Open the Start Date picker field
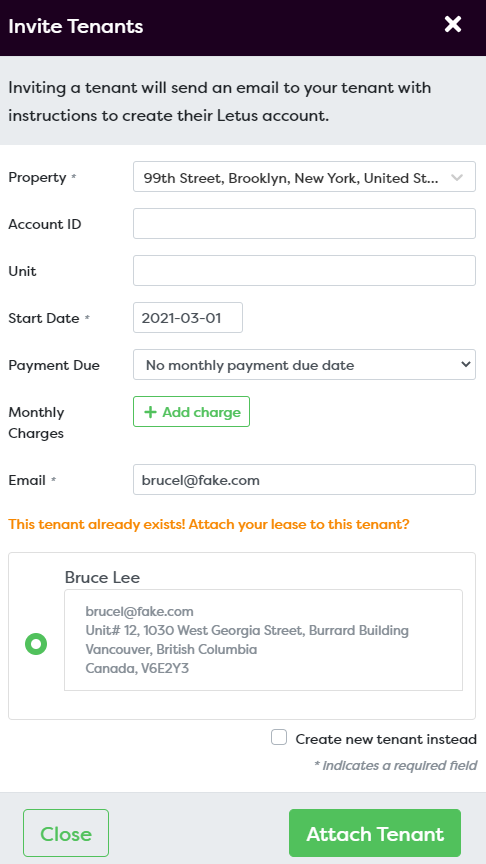 (188, 317)
